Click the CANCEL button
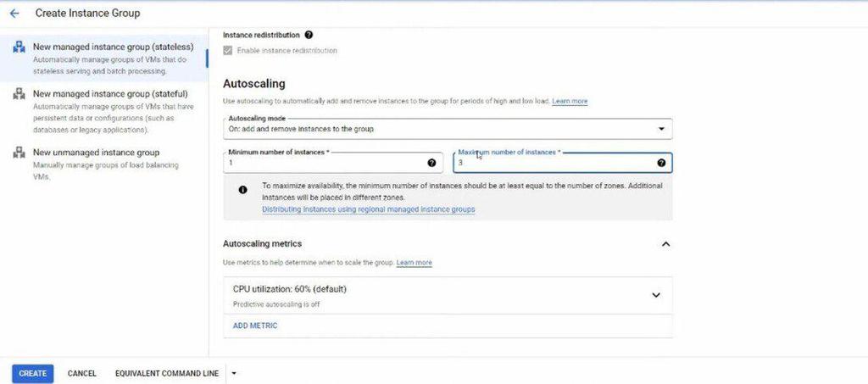 (82, 373)
